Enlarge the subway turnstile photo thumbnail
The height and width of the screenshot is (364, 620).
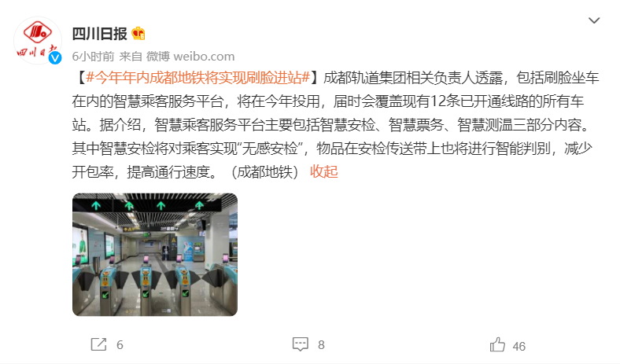[x=155, y=255]
